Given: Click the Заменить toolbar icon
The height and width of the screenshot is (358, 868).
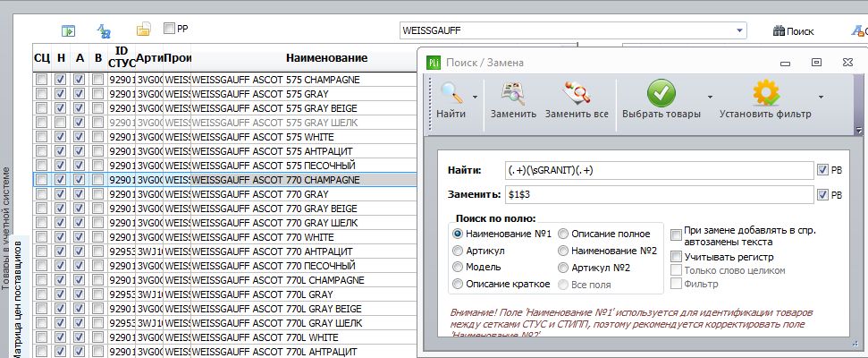Looking at the screenshot, I should point(512,93).
